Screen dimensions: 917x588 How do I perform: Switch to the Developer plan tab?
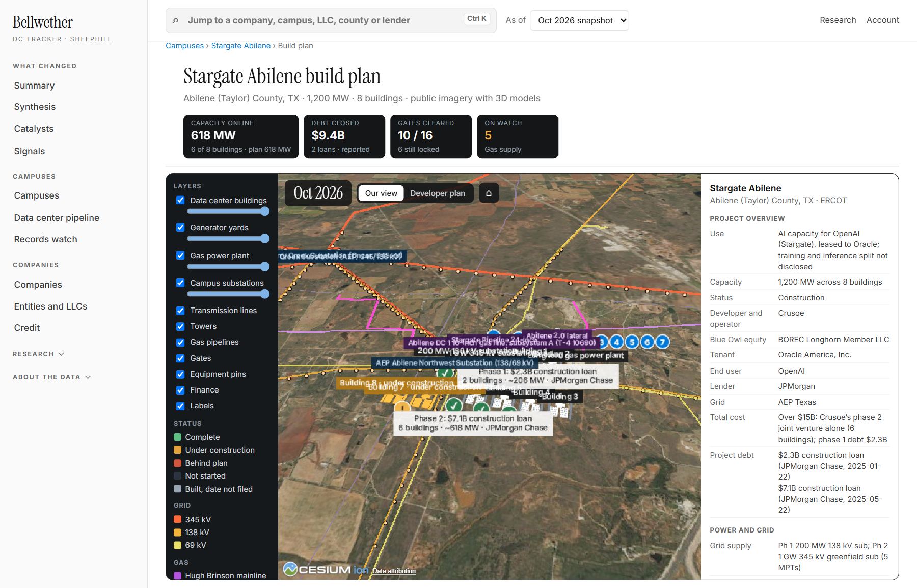tap(438, 193)
